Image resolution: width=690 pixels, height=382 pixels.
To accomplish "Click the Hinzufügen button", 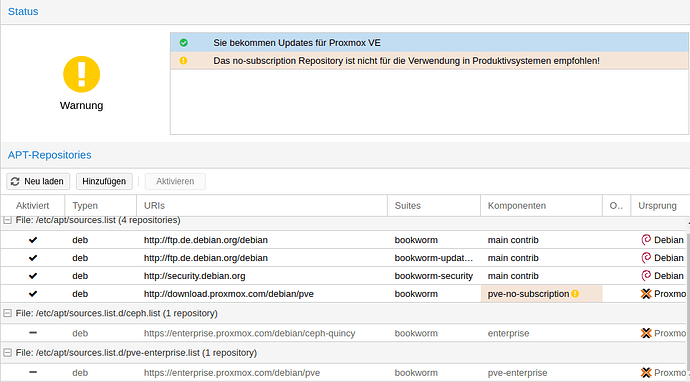I will (104, 181).
